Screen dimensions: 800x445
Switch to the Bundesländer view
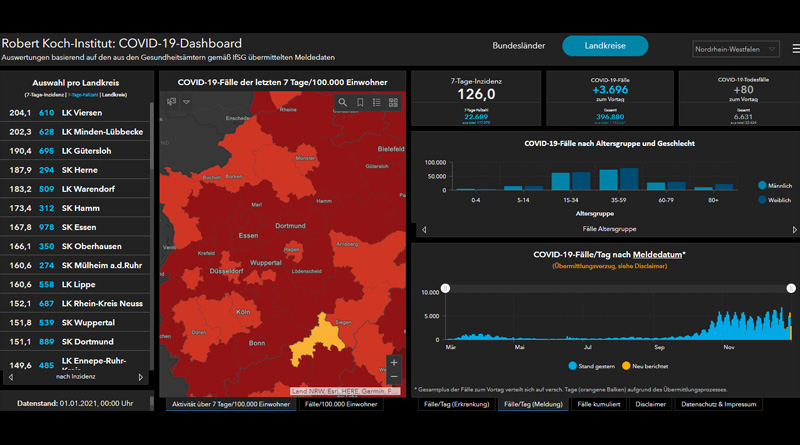(518, 45)
